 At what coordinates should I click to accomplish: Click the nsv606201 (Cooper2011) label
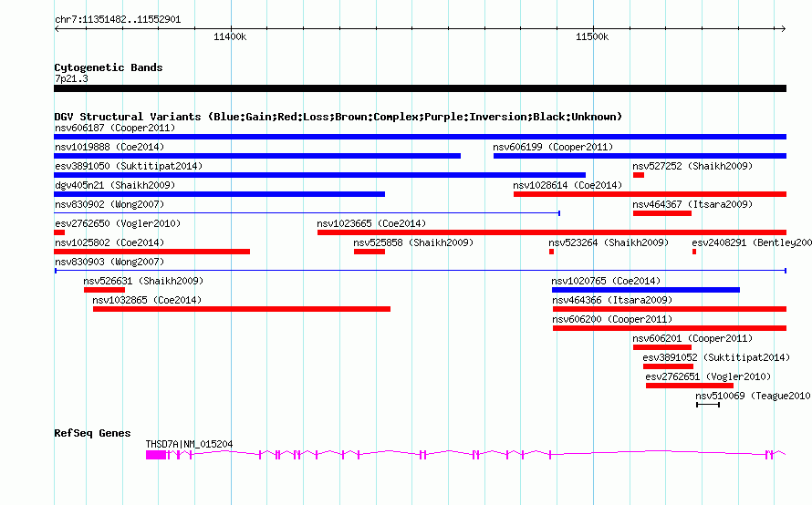click(x=692, y=338)
